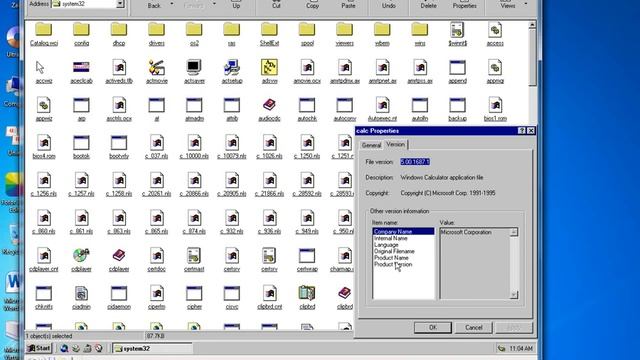The image size is (640, 360).
Task: Select Company Name in item list
Action: pos(403,231)
